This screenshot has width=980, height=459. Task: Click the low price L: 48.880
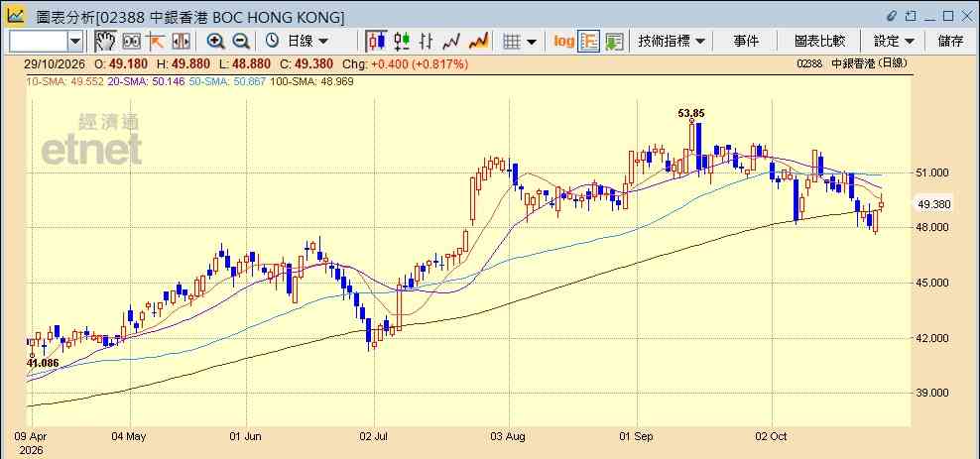(x=244, y=63)
